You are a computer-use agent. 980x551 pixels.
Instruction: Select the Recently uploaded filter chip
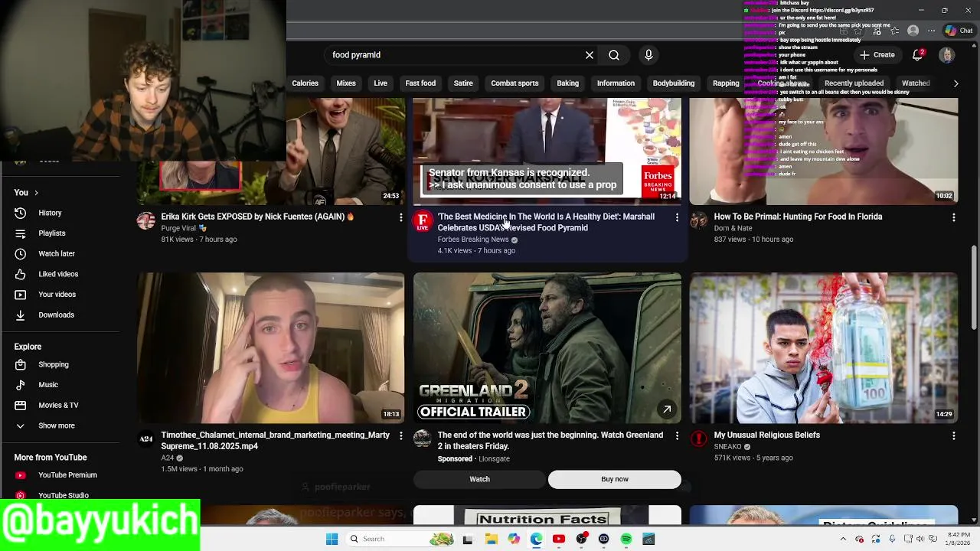(x=854, y=83)
